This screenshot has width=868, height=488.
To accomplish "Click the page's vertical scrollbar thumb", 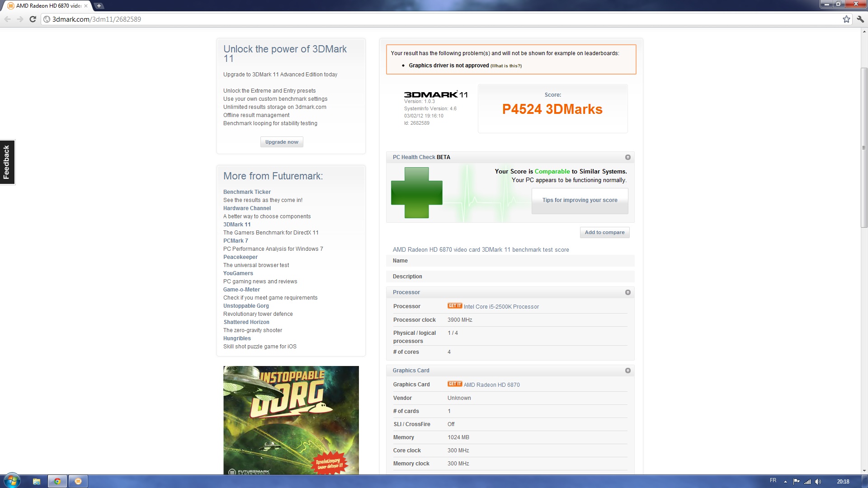I will click(x=864, y=147).
